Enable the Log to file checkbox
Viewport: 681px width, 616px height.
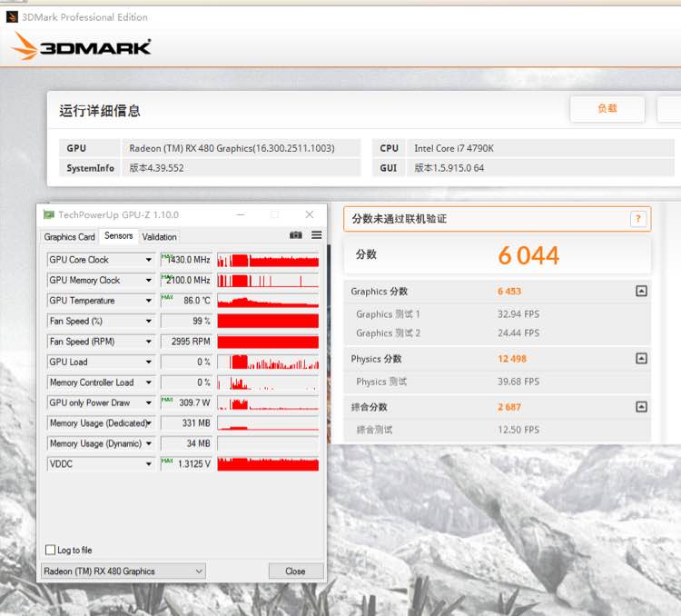(50, 550)
